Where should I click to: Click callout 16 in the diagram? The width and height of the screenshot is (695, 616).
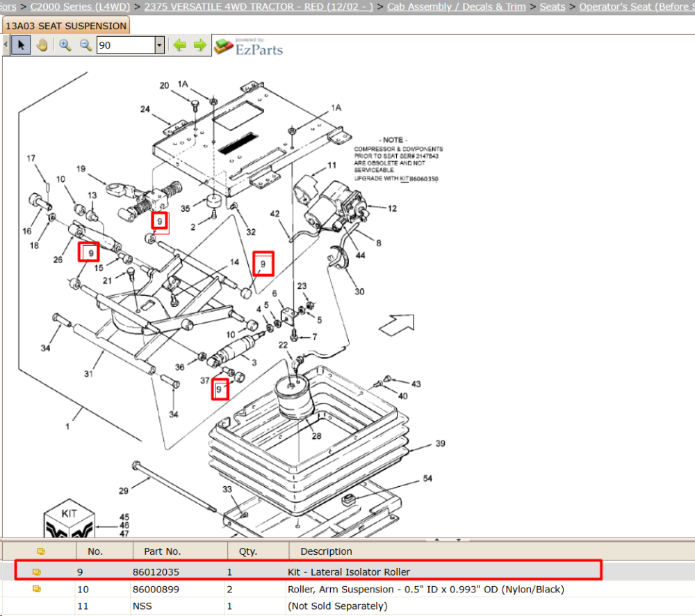coord(26,231)
